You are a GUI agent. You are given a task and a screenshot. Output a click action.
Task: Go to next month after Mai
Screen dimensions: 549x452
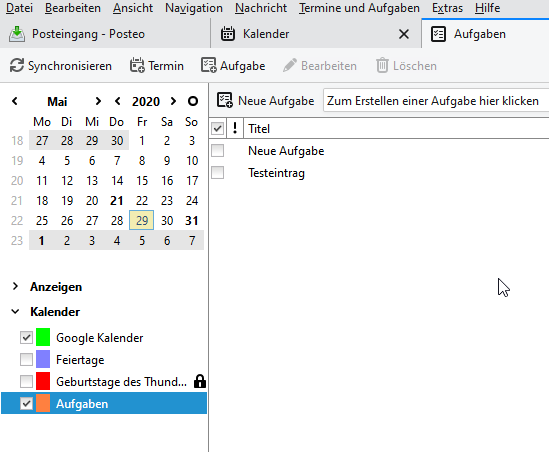(x=98, y=101)
